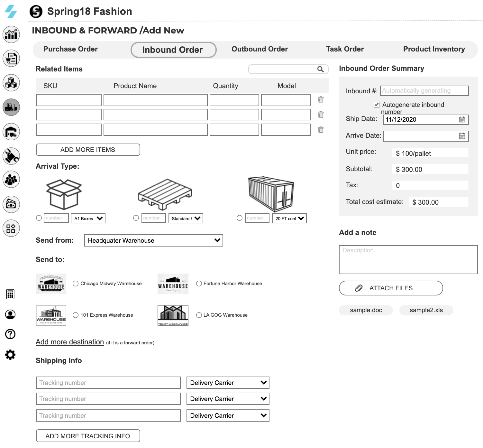Click the LA GOG Warehouse logo thumbnail

(x=173, y=315)
